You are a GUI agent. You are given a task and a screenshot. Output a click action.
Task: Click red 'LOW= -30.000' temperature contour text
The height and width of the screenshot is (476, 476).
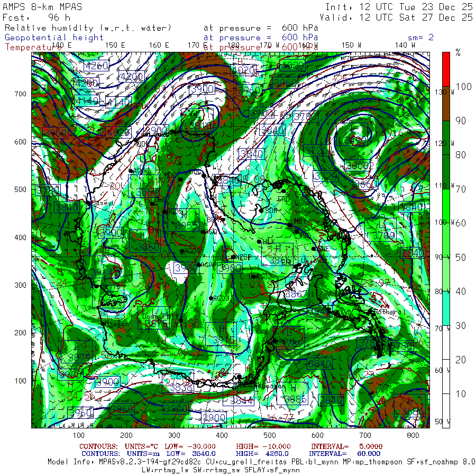click(190, 446)
